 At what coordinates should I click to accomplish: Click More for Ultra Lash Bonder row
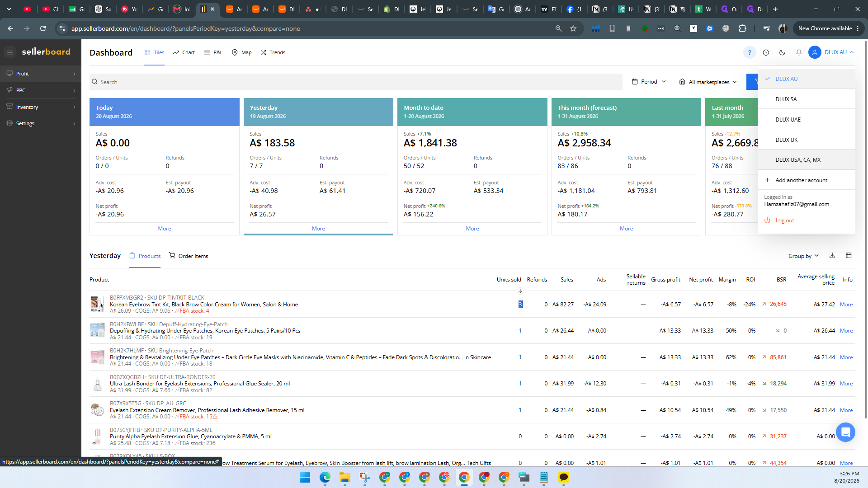click(x=846, y=384)
